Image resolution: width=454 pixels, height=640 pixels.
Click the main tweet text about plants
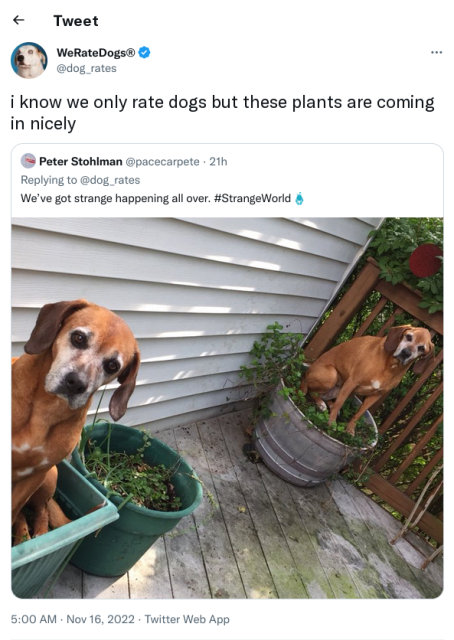click(x=223, y=113)
